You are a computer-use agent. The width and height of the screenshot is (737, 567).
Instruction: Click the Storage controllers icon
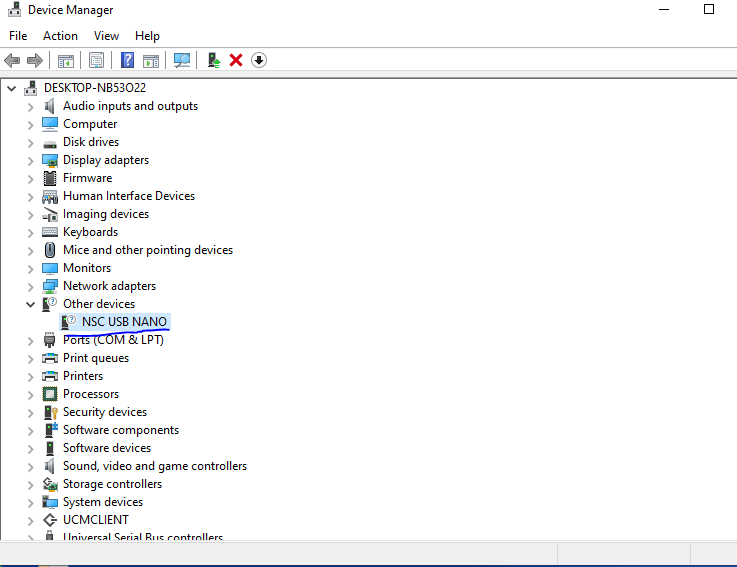[50, 484]
